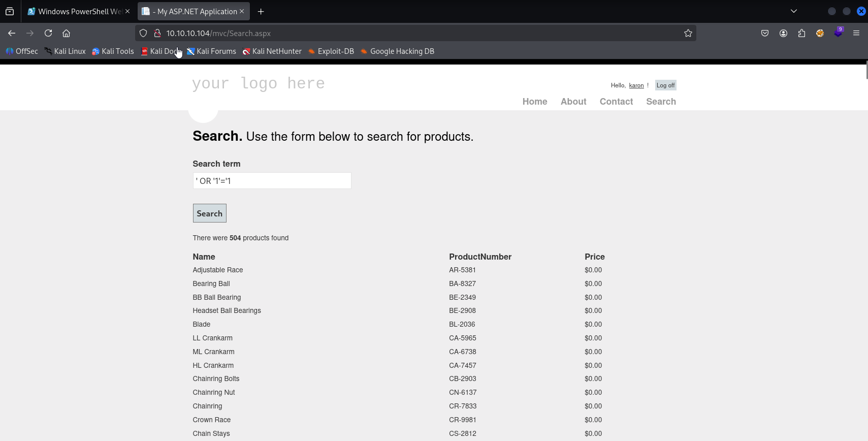
Task: Open the recent browsing tab-view icon
Action: pyautogui.click(x=10, y=11)
